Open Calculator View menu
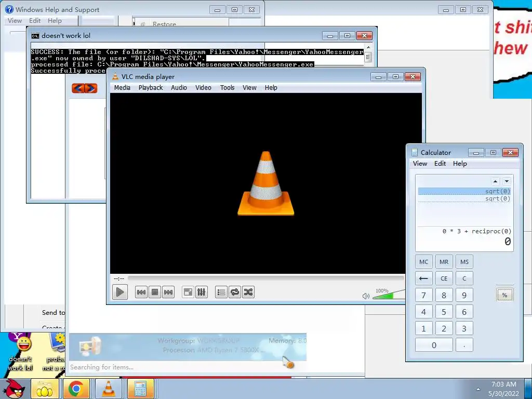The width and height of the screenshot is (532, 399). [420, 164]
